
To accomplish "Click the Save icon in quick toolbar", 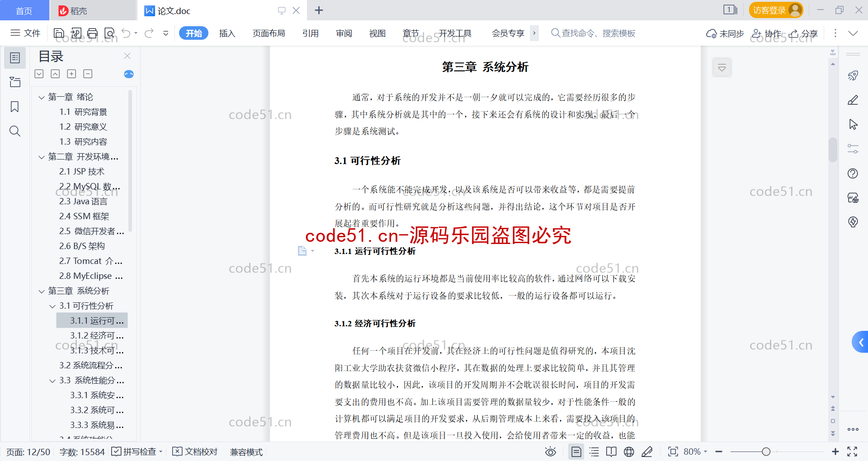I will tap(59, 33).
